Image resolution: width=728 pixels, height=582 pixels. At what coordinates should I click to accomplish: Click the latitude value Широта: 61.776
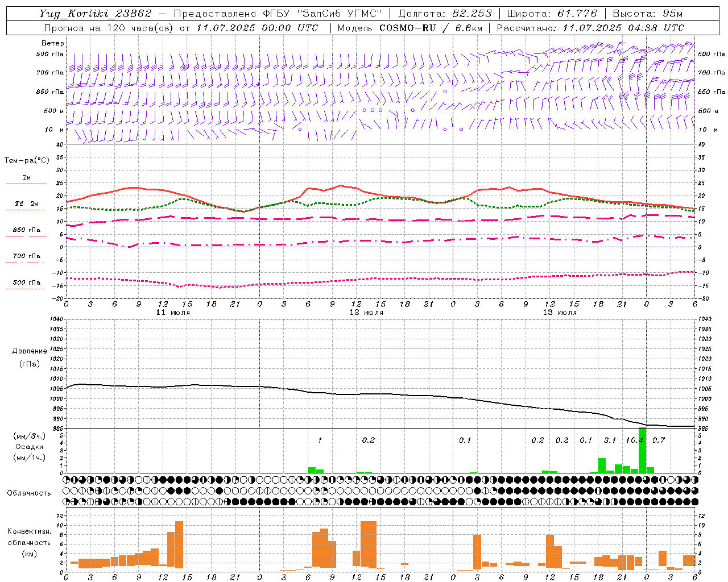pyautogui.click(x=552, y=14)
